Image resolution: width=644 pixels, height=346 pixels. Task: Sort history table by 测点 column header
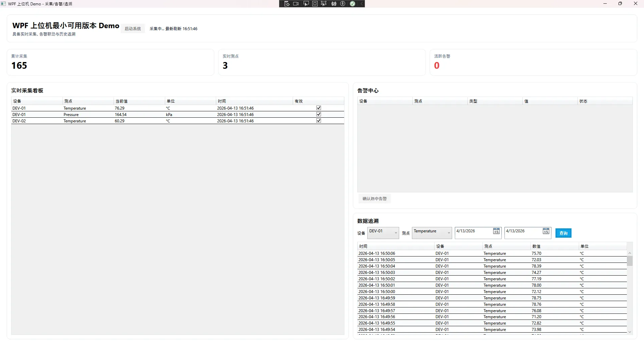pos(506,246)
